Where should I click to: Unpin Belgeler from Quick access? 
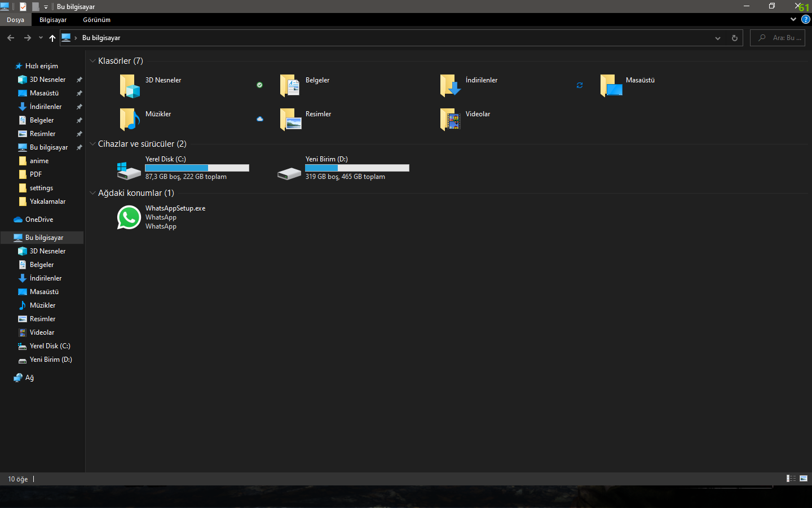(79, 120)
